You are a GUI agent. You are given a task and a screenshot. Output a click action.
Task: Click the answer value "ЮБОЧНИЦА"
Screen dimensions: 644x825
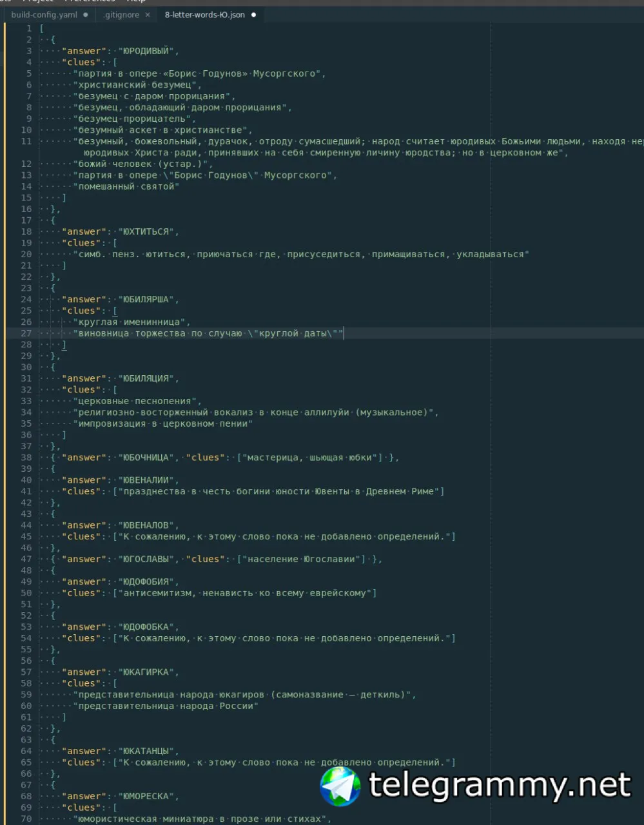146,457
